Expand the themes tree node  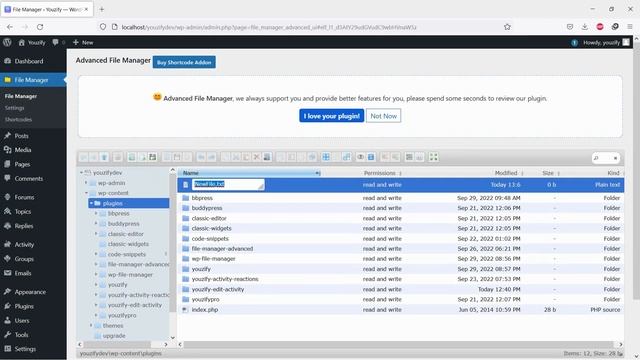pyautogui.click(x=91, y=326)
